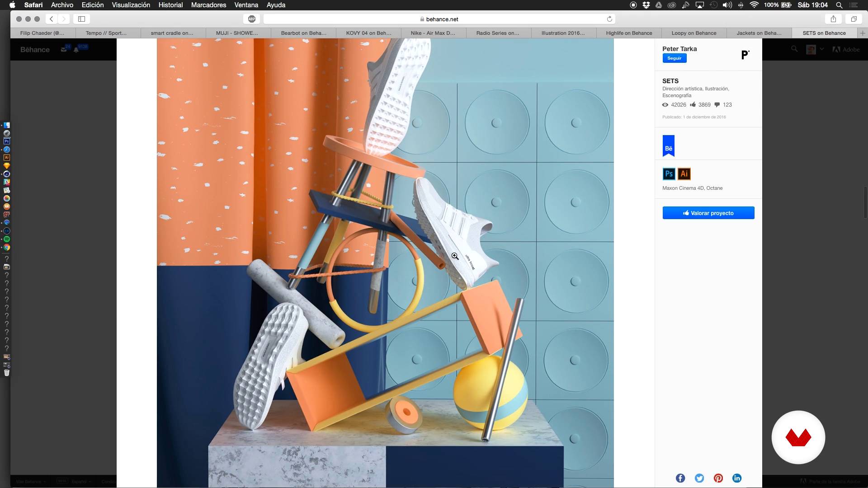Open Peter Tarka's P logo avatar
868x488 pixels.
point(745,55)
